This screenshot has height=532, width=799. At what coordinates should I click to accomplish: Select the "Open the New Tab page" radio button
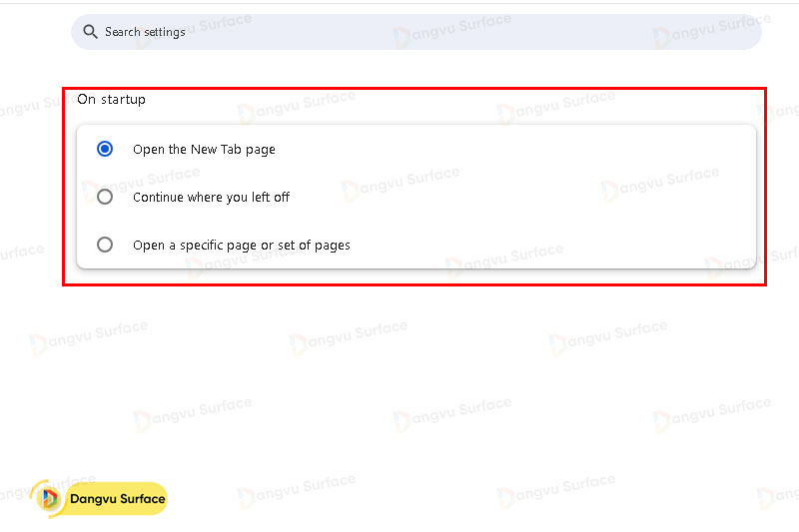pos(105,149)
